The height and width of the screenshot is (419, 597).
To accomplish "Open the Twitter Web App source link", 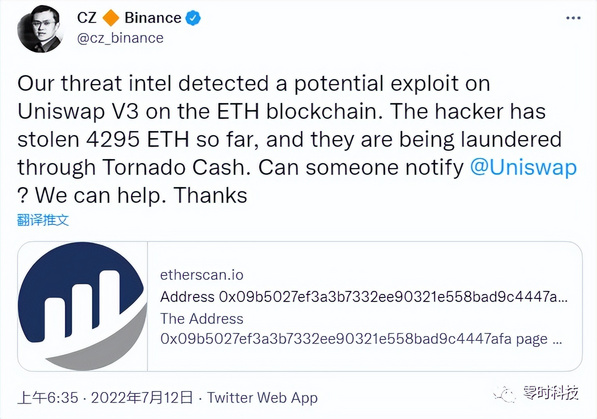I will [x=262, y=398].
